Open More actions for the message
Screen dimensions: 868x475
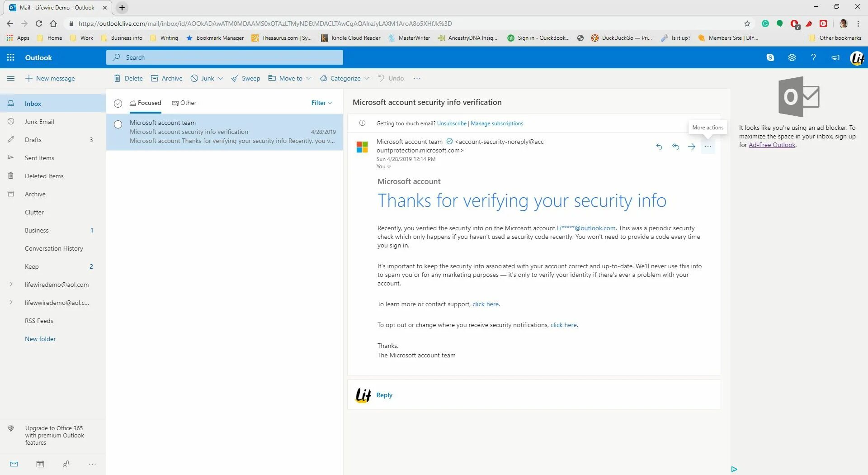pos(708,146)
